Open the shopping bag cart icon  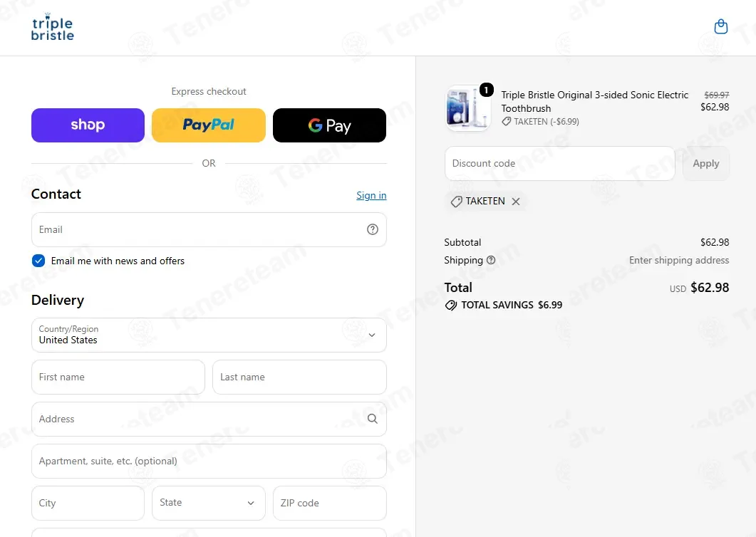(721, 26)
